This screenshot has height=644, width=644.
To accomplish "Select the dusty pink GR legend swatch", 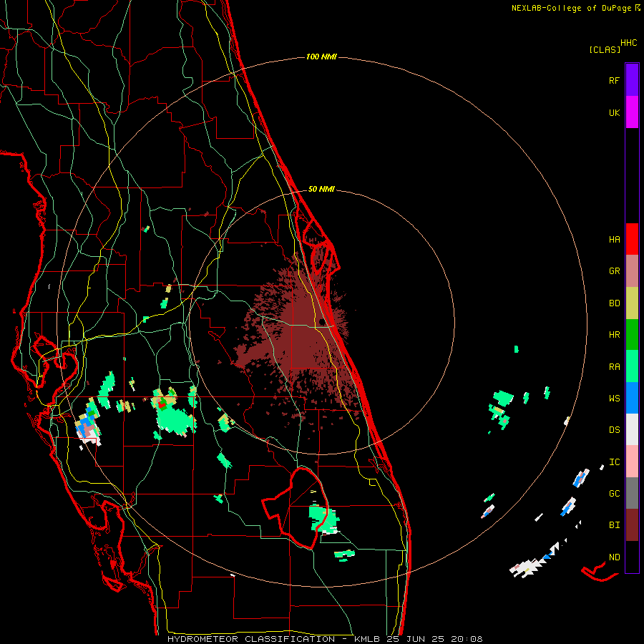I will click(632, 271).
